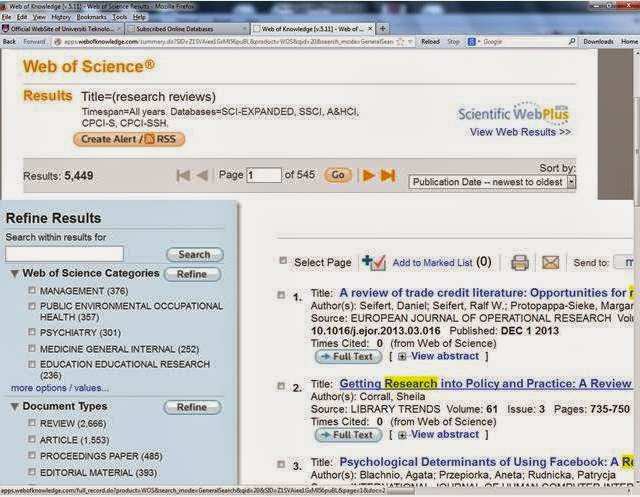This screenshot has width=640, height=497.
Task: Click the Create Alert / RSS button
Action: (x=129, y=139)
